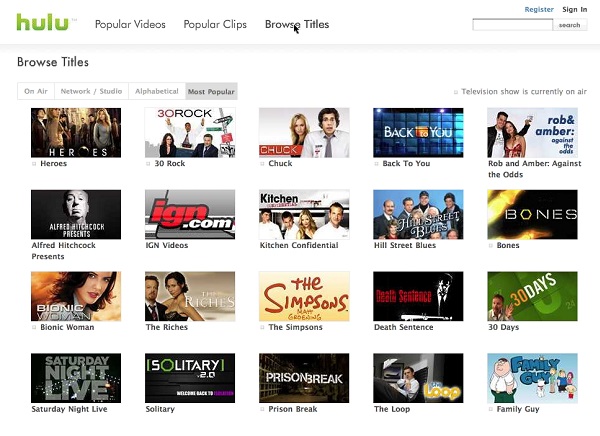Open Popular Clips page
600x436 pixels.
pyautogui.click(x=215, y=24)
